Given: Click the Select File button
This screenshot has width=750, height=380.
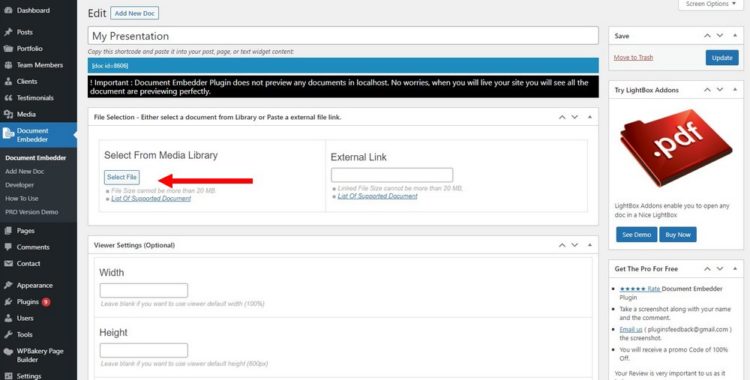Looking at the screenshot, I should click(122, 177).
